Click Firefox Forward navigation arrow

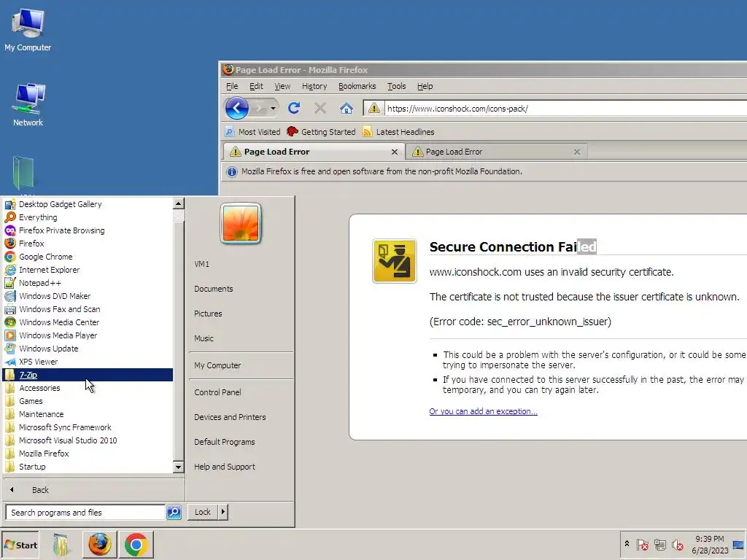(x=260, y=108)
